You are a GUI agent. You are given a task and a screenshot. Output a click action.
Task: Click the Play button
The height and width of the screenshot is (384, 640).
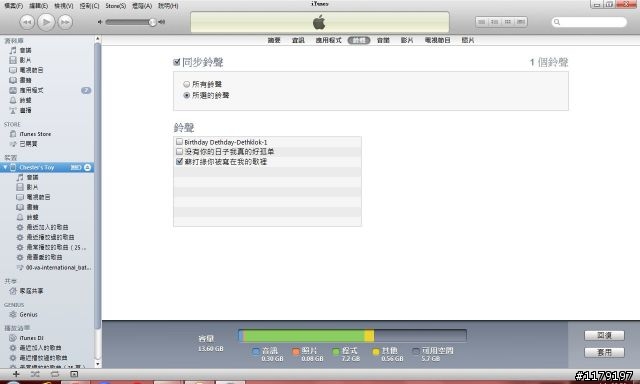click(46, 22)
